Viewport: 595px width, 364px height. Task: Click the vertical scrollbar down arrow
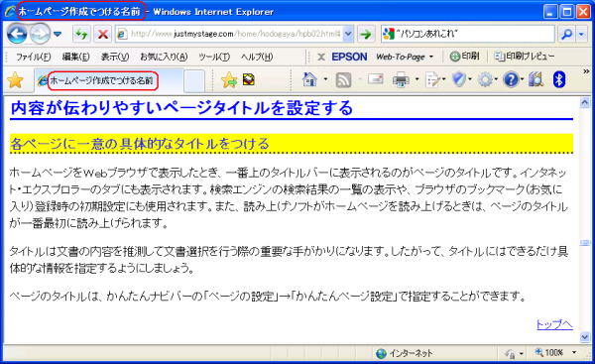[x=585, y=337]
